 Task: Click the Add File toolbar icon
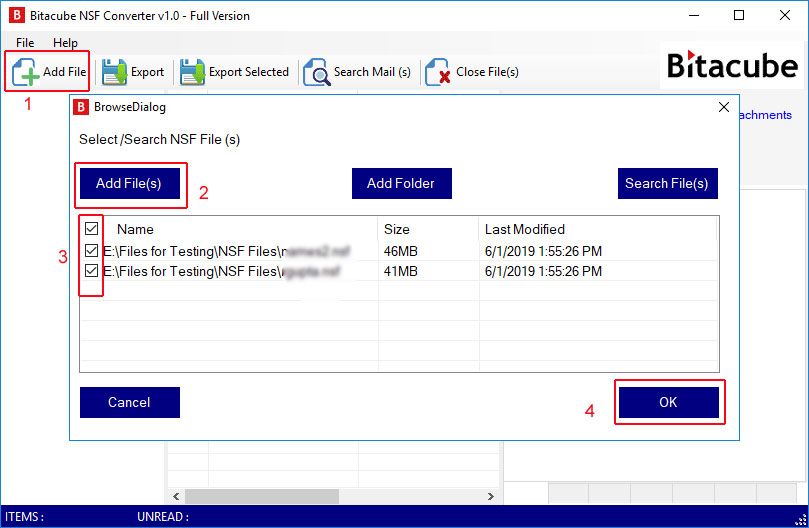(x=48, y=72)
